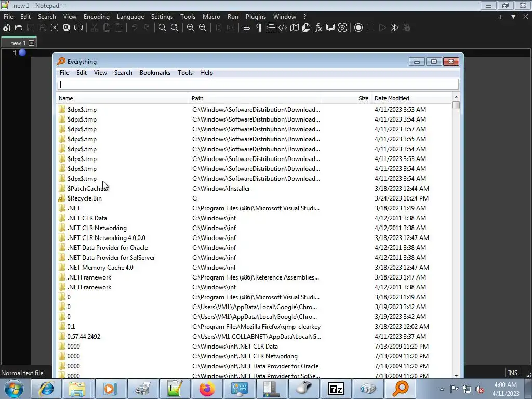Zoom in using Notepad++ toolbar icon
The image size is (532, 399).
(x=191, y=28)
